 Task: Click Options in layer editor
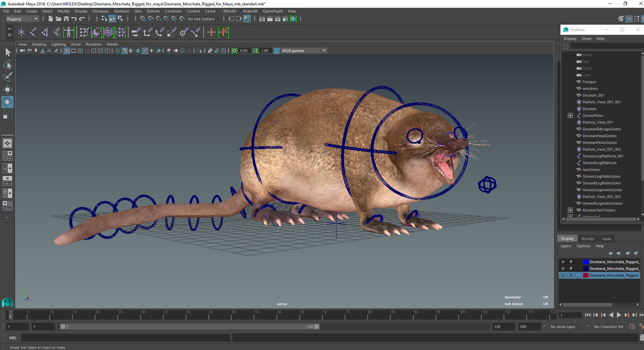click(x=583, y=246)
